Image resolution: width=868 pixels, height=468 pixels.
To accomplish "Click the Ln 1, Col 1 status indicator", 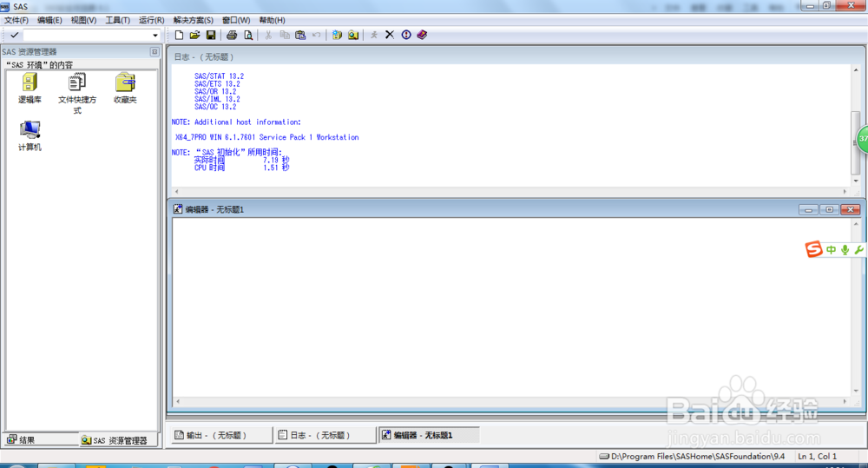I will 817,457.
